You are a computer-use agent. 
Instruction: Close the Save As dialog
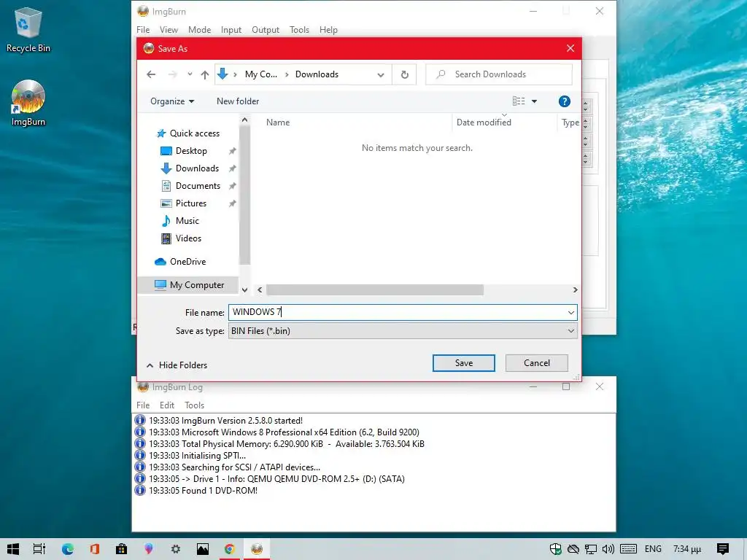(x=570, y=49)
